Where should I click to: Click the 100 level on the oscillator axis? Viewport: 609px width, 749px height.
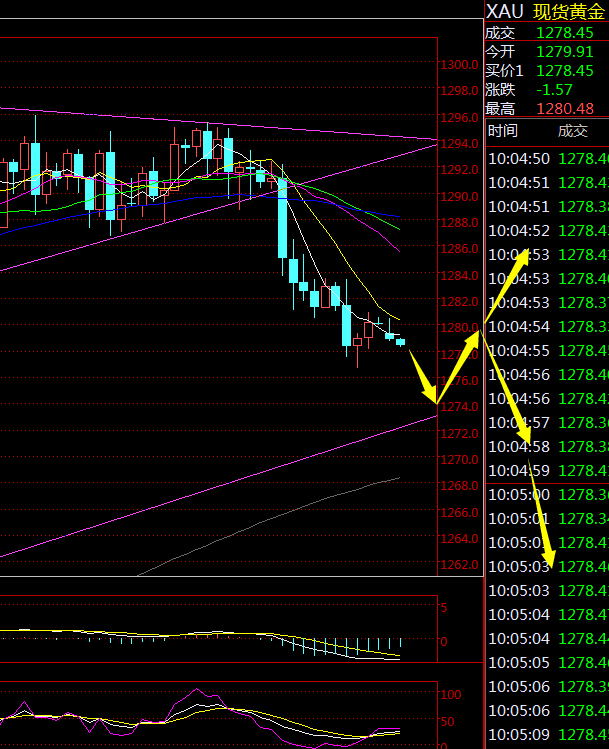tap(451, 695)
